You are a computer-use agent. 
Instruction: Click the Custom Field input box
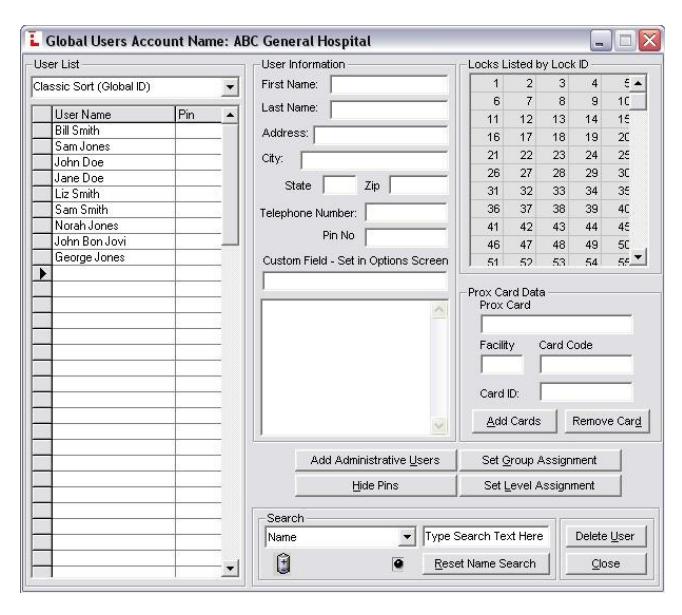pyautogui.click(x=355, y=281)
